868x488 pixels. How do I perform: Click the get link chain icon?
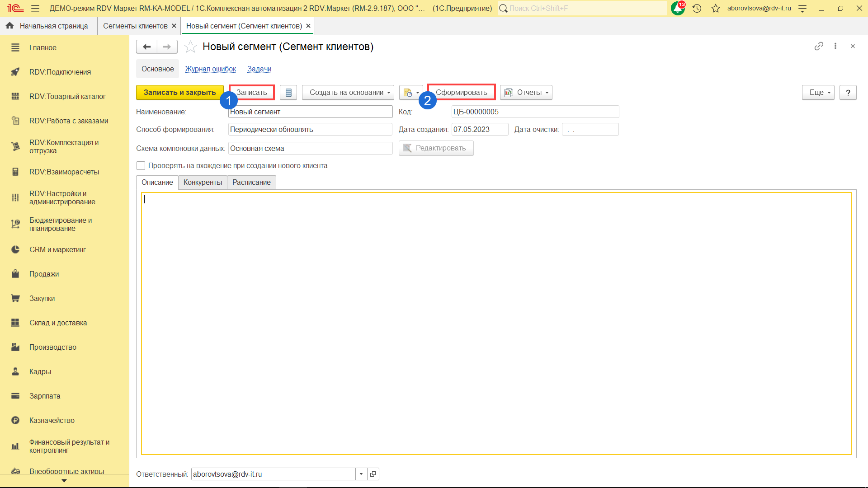pyautogui.click(x=819, y=46)
